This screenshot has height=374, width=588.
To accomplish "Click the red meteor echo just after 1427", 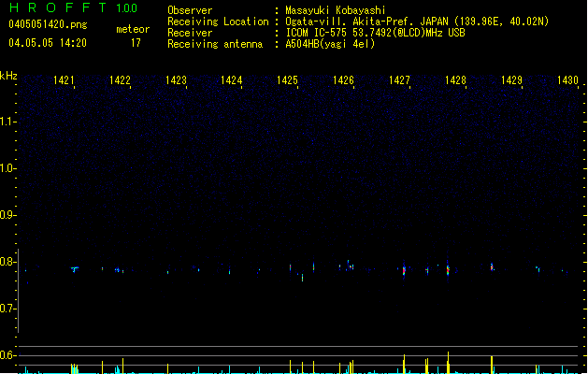I will (404, 270).
